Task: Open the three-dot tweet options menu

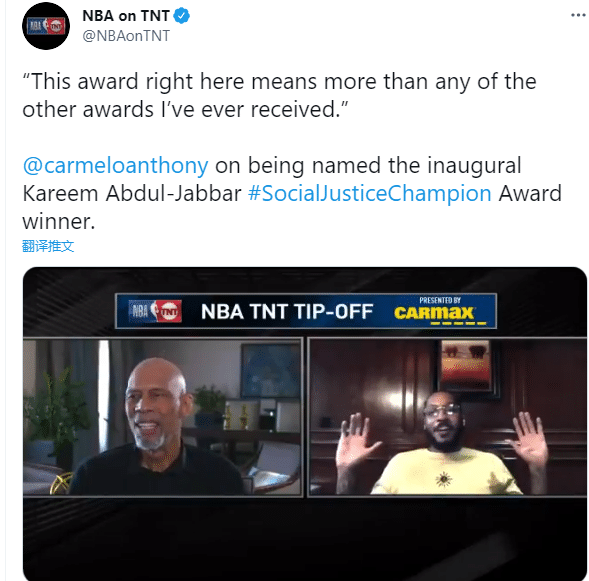Action: tap(578, 15)
